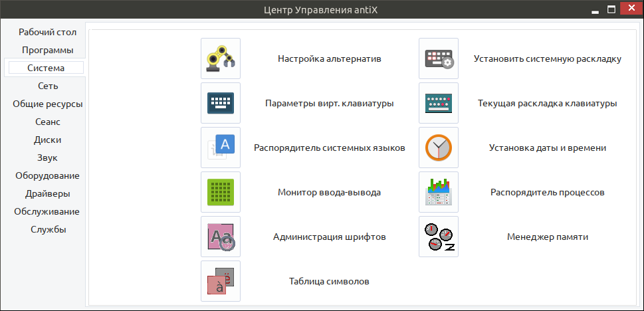Click the Распорядитель процессов label
This screenshot has height=311, width=644.
[548, 192]
